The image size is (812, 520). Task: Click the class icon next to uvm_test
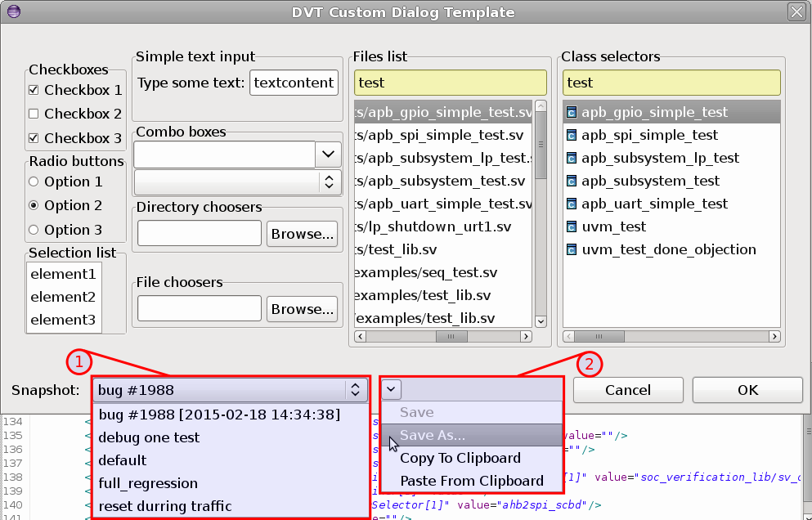pyautogui.click(x=570, y=226)
